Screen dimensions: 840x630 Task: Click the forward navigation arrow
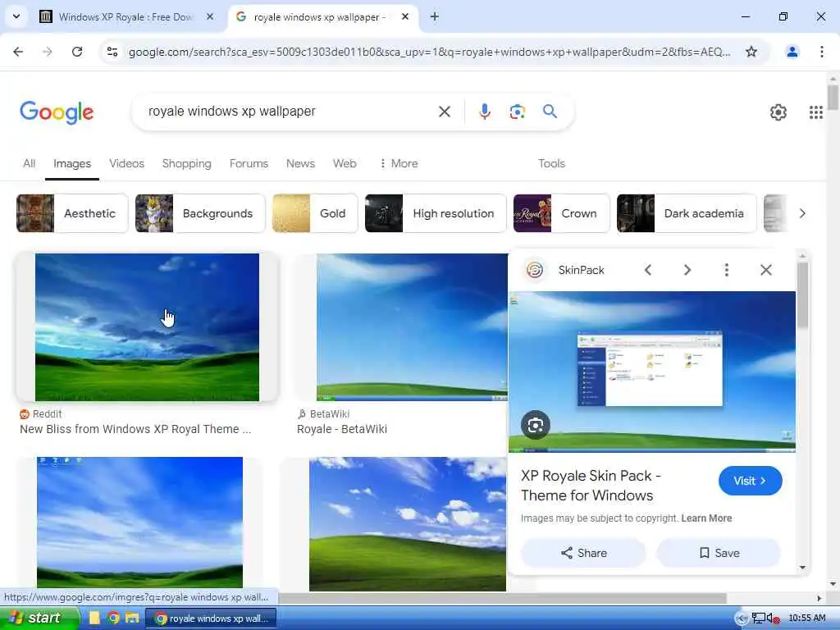(47, 52)
